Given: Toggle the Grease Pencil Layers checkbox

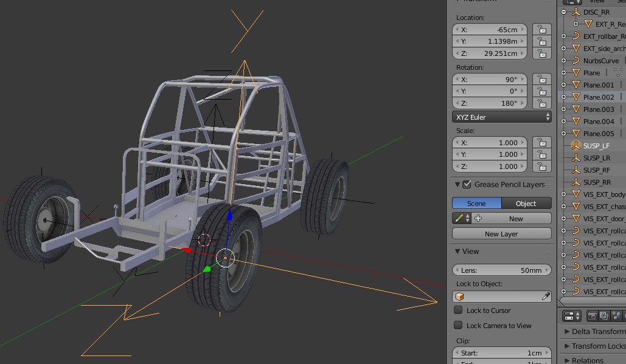Looking at the screenshot, I should click(x=467, y=185).
